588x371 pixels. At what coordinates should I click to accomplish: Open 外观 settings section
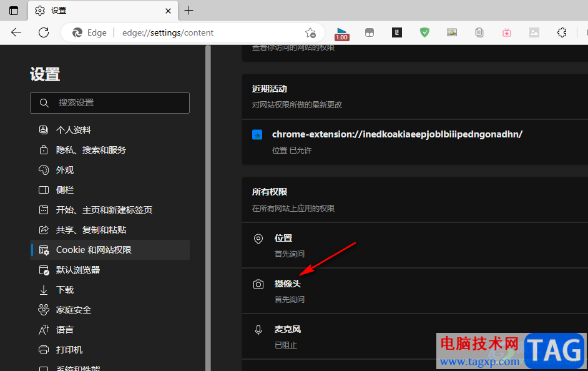pyautogui.click(x=110, y=170)
